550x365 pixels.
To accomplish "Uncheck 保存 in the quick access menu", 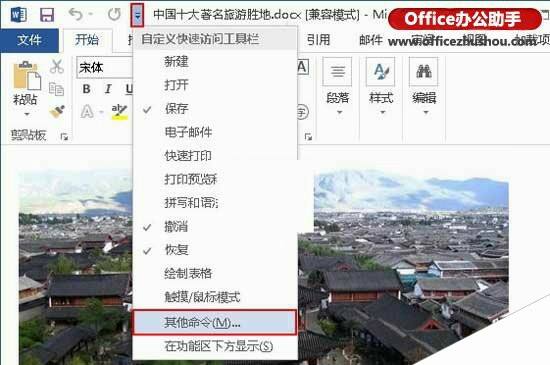I will point(215,108).
